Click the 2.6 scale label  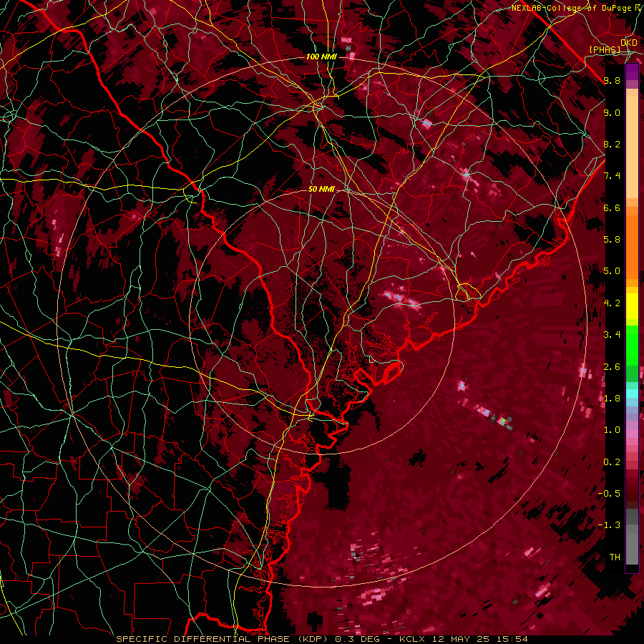(612, 367)
